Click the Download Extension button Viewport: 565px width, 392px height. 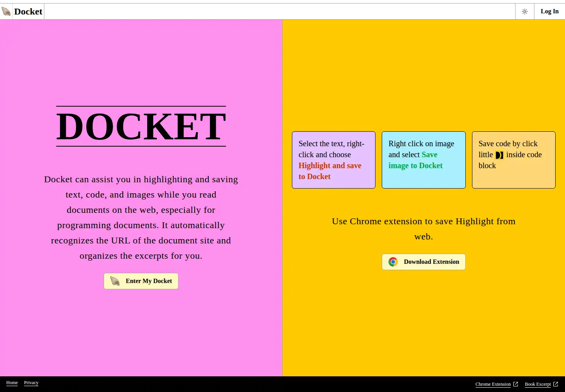[x=424, y=262]
